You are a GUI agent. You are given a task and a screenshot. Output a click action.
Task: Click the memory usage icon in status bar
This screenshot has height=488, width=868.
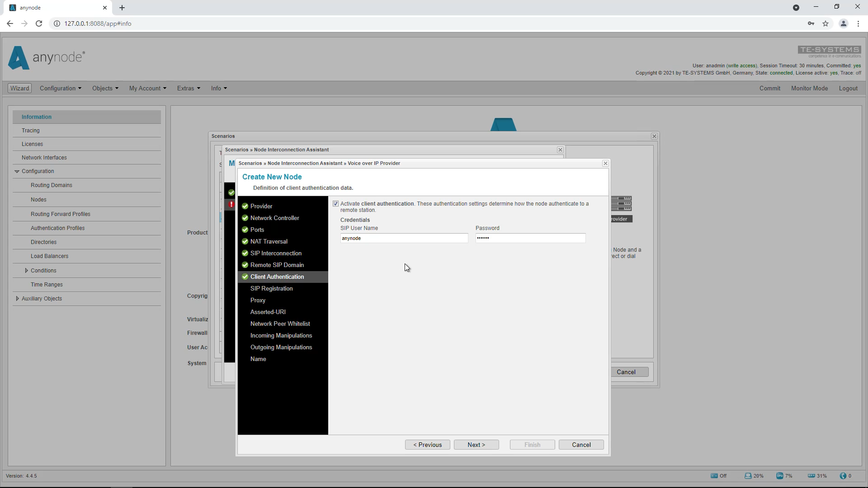tap(811, 476)
